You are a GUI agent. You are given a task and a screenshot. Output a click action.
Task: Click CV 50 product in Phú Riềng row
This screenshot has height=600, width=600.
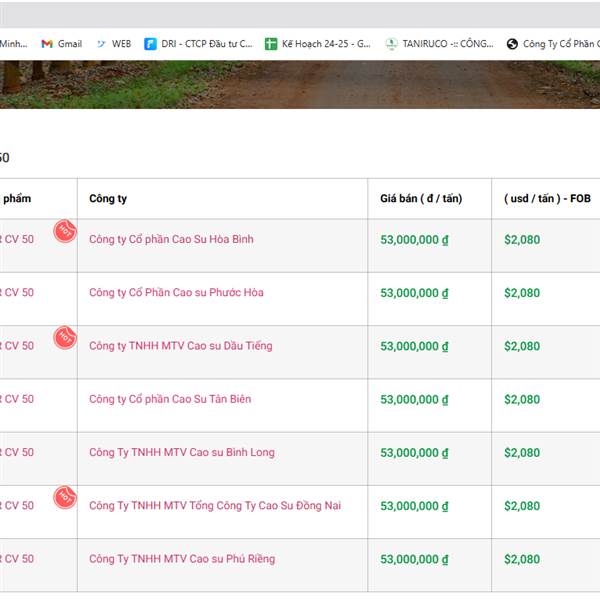pyautogui.click(x=17, y=559)
